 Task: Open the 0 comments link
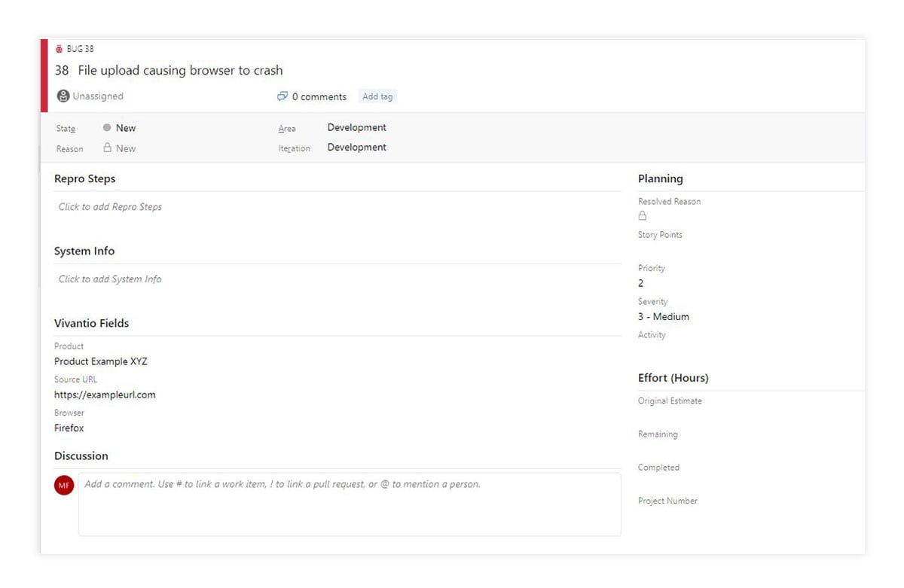tap(319, 96)
